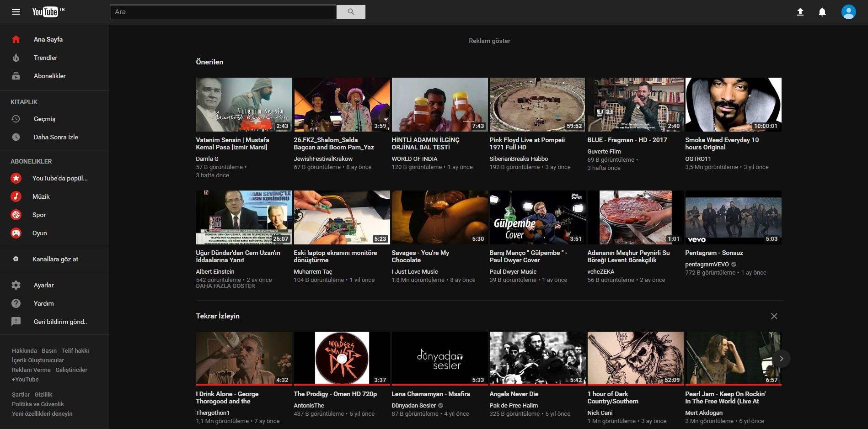Open Daha Sonra İzle list
Image resolution: width=868 pixels, height=429 pixels.
[56, 137]
